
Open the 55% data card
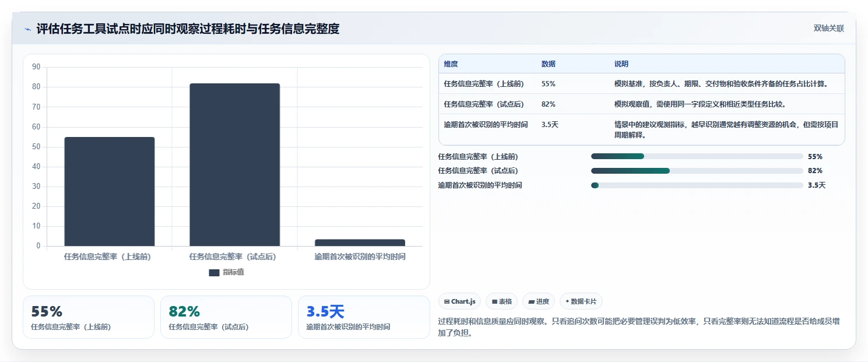pyautogui.click(x=89, y=317)
